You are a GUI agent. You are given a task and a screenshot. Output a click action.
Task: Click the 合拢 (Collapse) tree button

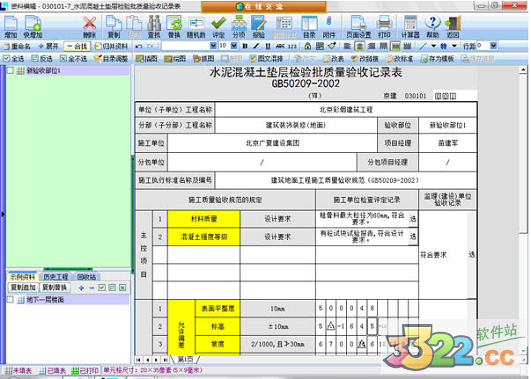(x=77, y=46)
